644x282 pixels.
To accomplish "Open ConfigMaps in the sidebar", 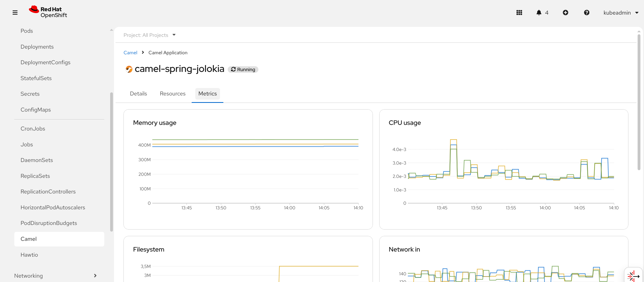I will coord(36,110).
